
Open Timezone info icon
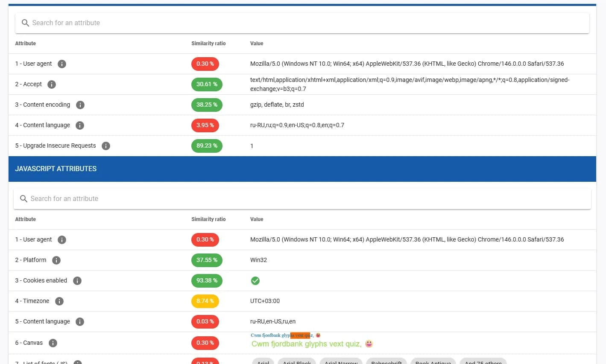tap(59, 301)
